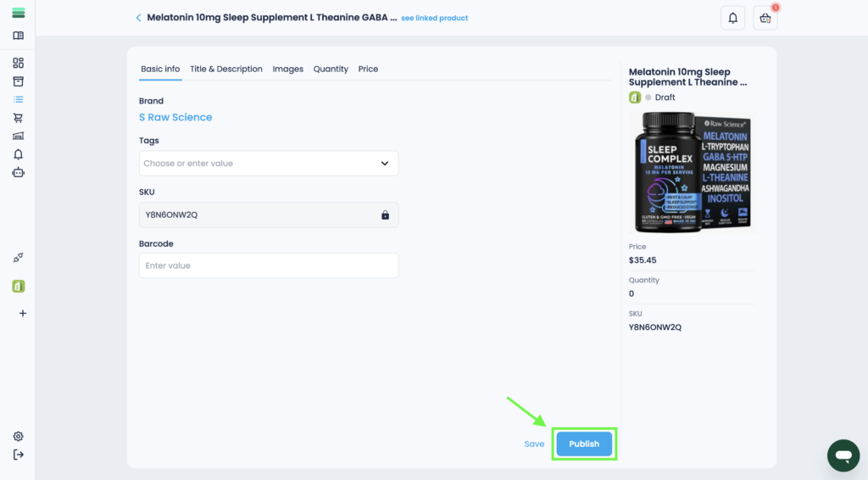Image resolution: width=868 pixels, height=480 pixels.
Task: Expand the Tags dropdown chevron
Action: tap(384, 164)
